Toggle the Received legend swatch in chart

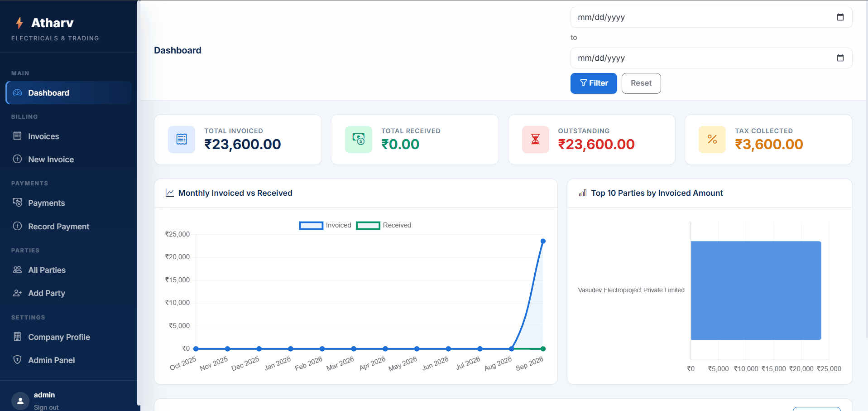point(368,225)
